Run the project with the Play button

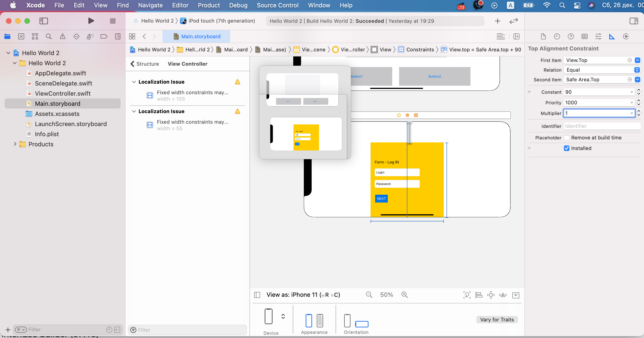[x=91, y=21]
